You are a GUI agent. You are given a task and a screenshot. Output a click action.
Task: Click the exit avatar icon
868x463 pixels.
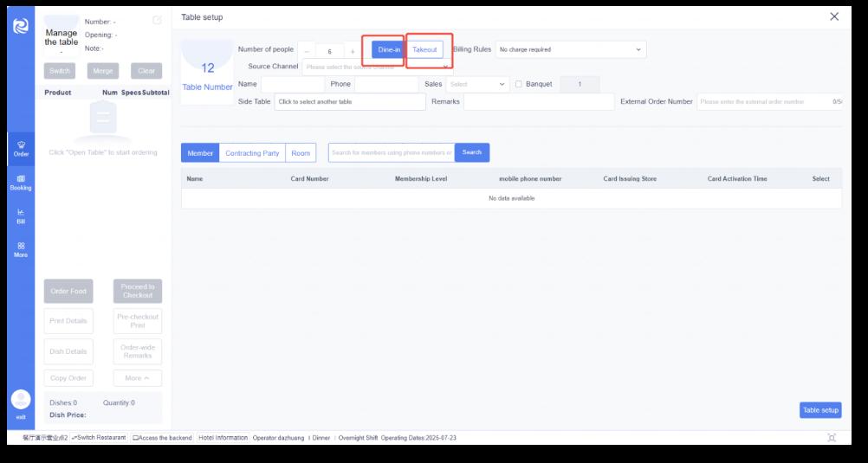pos(21,400)
